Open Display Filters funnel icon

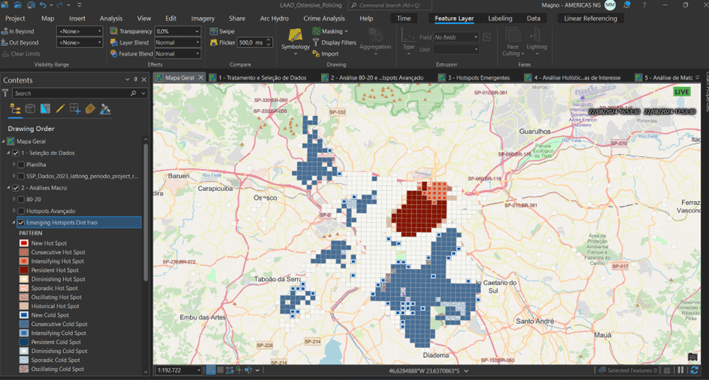pos(316,43)
